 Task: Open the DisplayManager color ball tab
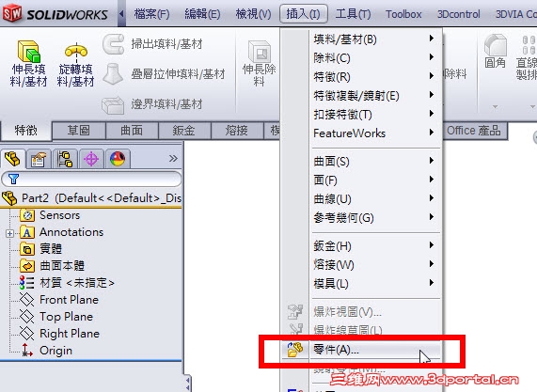tap(118, 159)
